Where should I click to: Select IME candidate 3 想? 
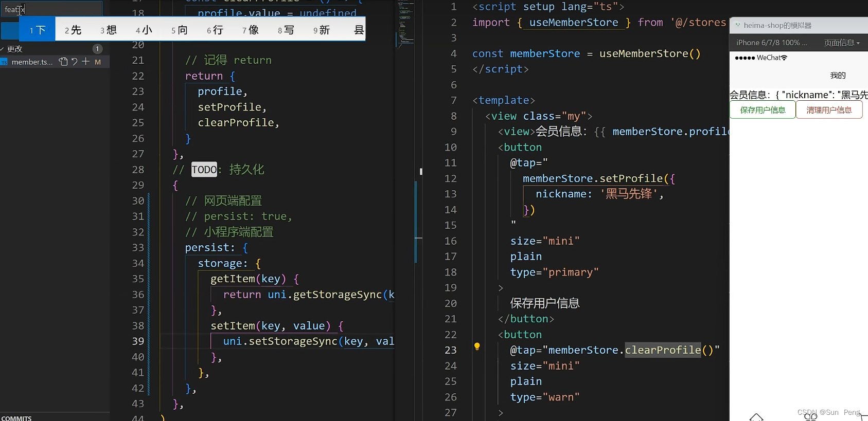108,30
